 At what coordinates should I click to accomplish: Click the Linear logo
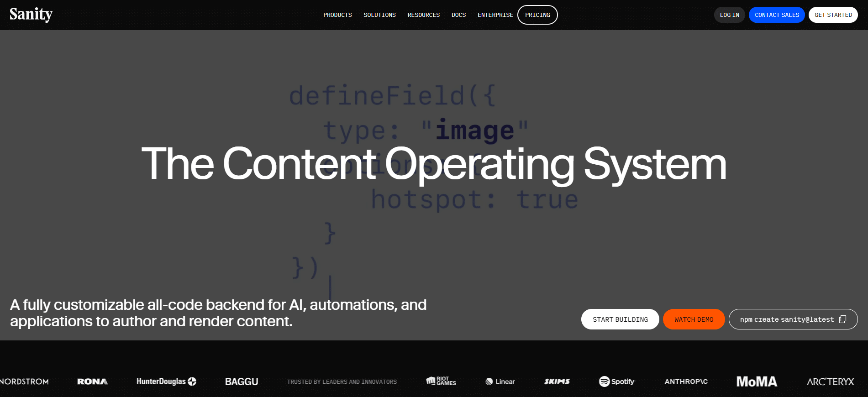500,381
